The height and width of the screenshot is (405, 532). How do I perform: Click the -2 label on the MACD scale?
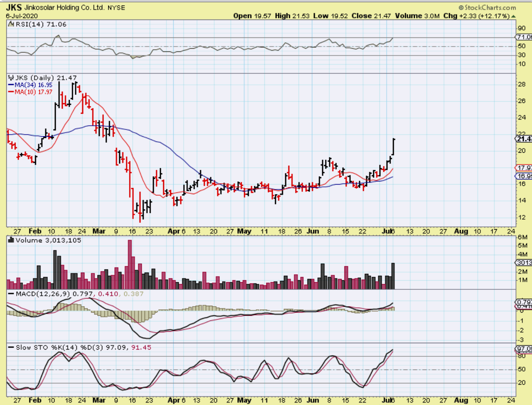pyautogui.click(x=520, y=330)
